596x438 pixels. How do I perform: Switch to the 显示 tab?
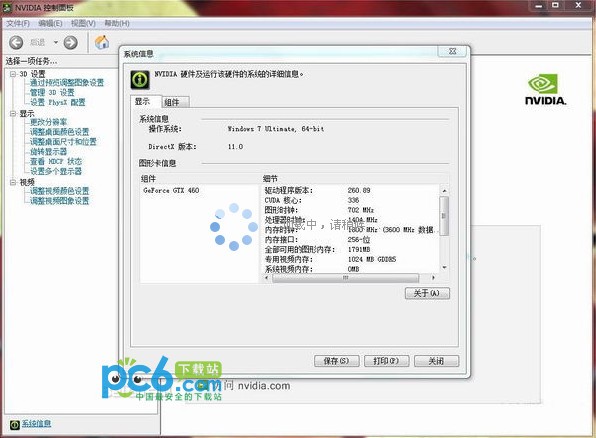[146, 102]
